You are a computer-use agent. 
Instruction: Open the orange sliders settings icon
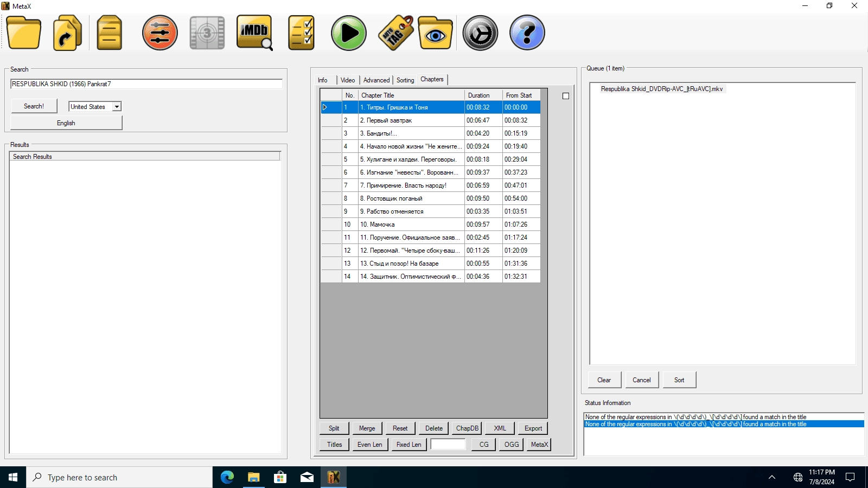pyautogui.click(x=160, y=33)
